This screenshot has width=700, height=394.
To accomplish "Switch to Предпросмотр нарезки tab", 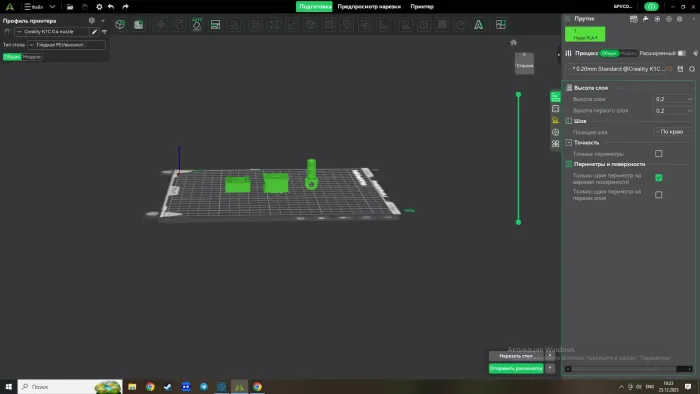I will click(369, 7).
